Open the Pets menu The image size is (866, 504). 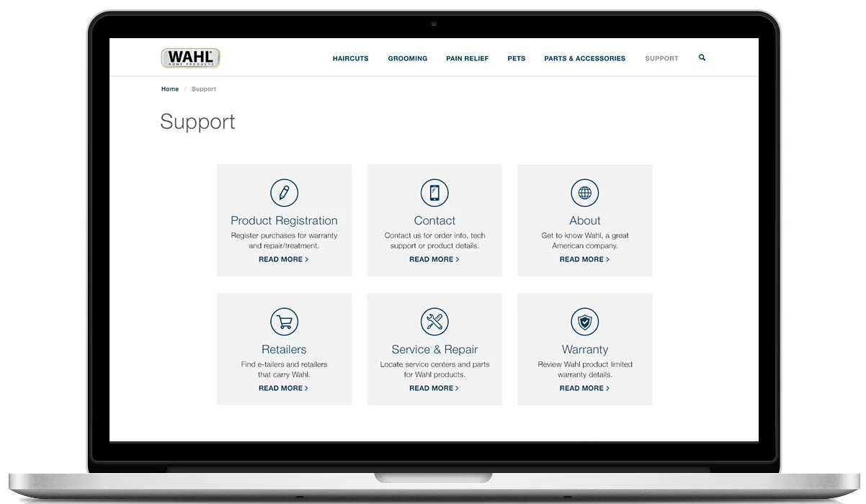[517, 58]
